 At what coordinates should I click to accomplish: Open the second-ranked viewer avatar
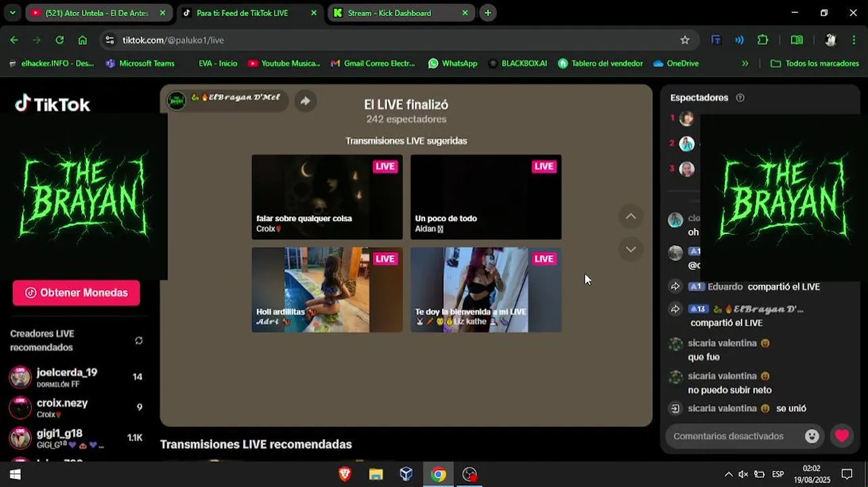click(687, 144)
